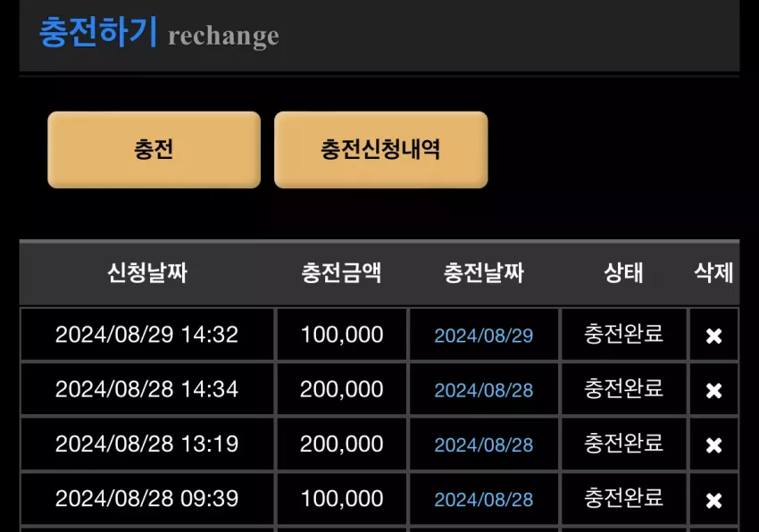Click 충전완료 status in the 08/29 row
This screenshot has height=532, width=759.
pos(623,334)
